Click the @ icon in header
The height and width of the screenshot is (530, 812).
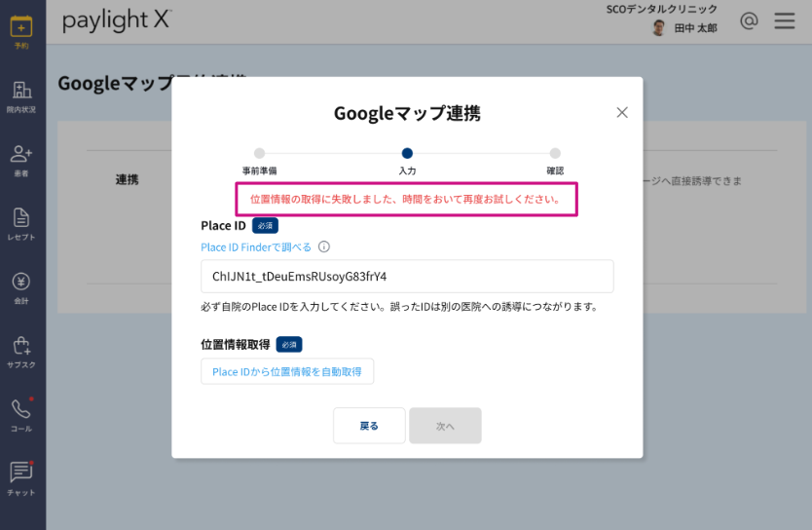[749, 21]
